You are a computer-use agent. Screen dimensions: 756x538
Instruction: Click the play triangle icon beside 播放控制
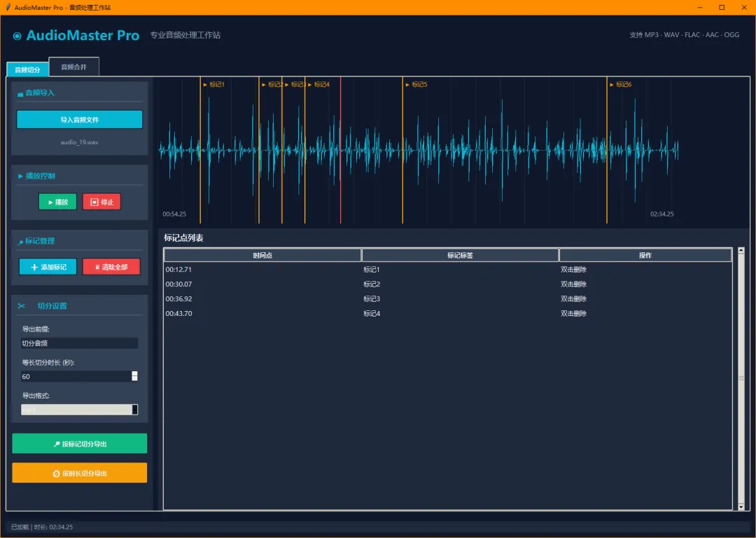coord(20,176)
